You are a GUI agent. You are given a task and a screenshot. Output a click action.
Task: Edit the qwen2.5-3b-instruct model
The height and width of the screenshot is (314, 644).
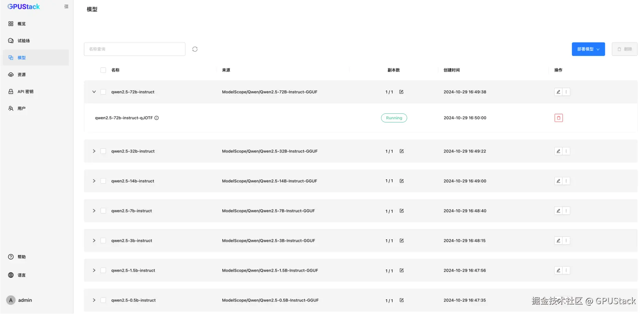[x=558, y=241]
